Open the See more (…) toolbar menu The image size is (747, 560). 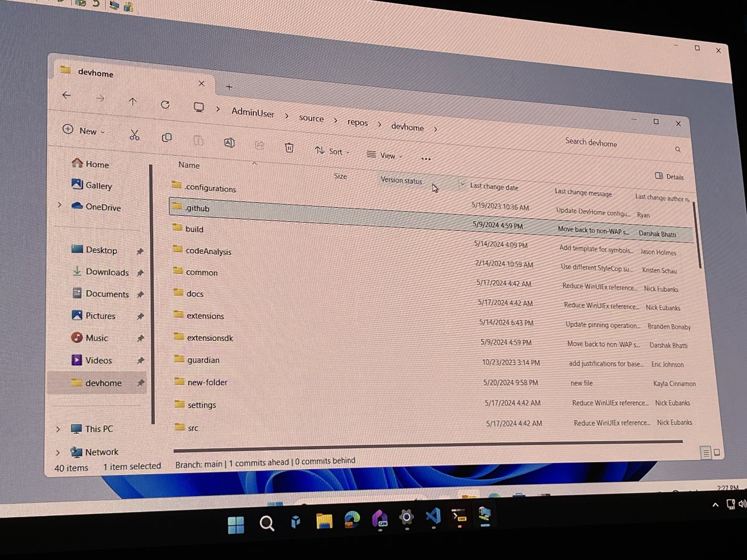[426, 159]
